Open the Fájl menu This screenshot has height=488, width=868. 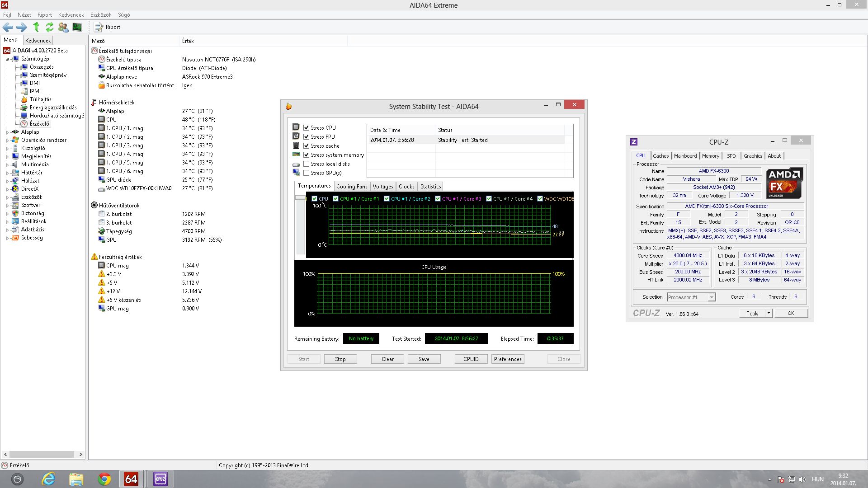click(7, 15)
